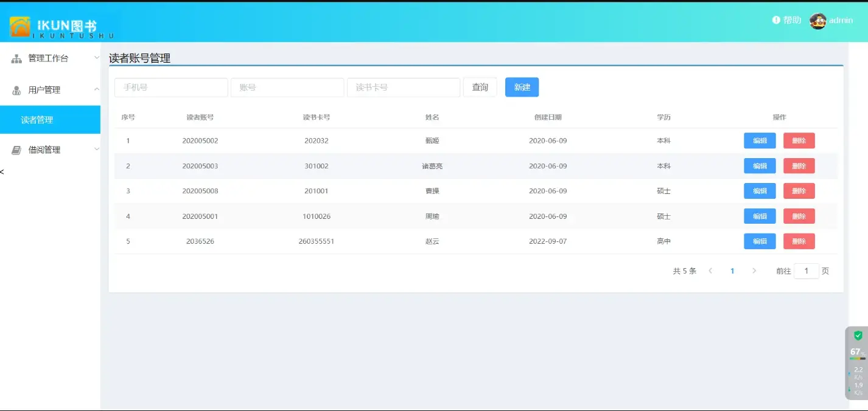Click the 借阅管理 book icon
Image resolution: width=868 pixels, height=411 pixels.
tap(16, 150)
